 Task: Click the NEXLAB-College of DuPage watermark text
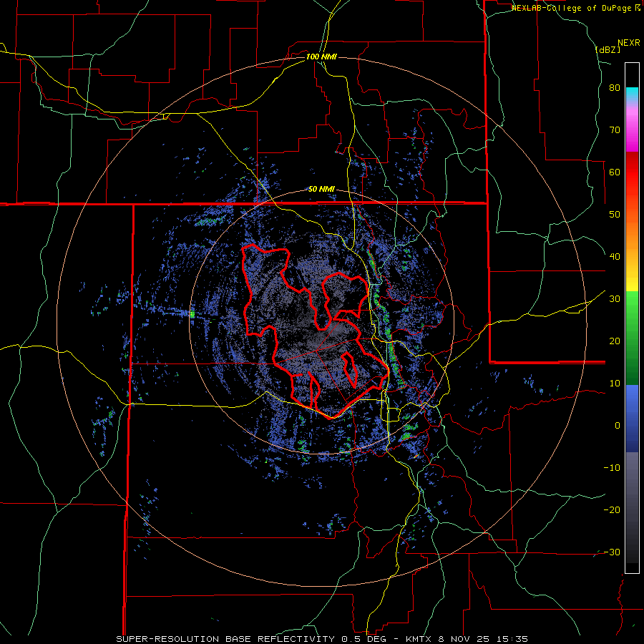coord(572,8)
